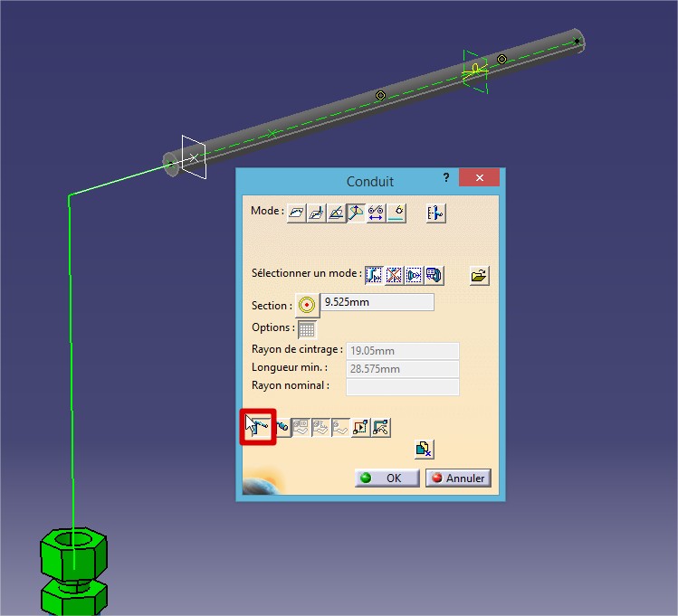The image size is (678, 616).
Task: Close the Conduit dialog
Action: tap(479, 177)
